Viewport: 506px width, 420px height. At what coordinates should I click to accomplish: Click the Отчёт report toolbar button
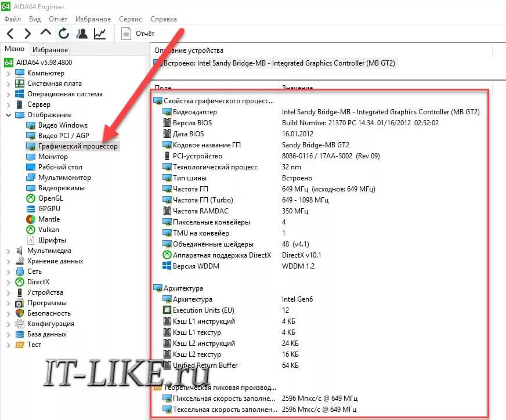138,34
